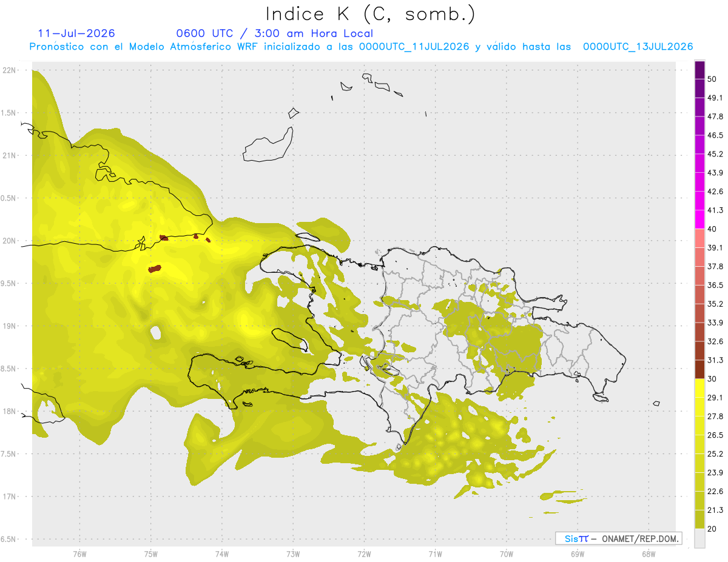This screenshot has height=562, width=728.
Task: Click the "22N" latitude label
Action: coord(10,70)
